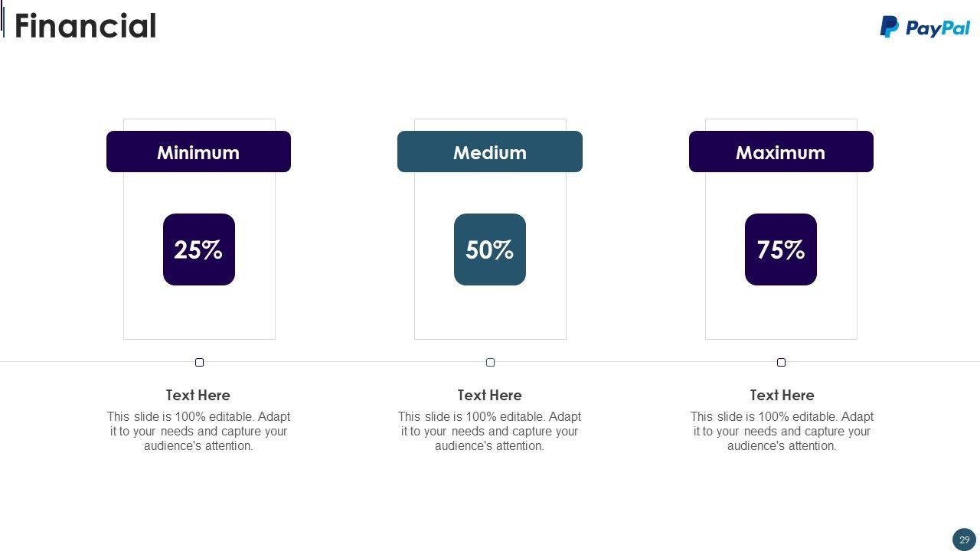980x551 pixels.
Task: Select the Financial slide title
Action: (85, 26)
